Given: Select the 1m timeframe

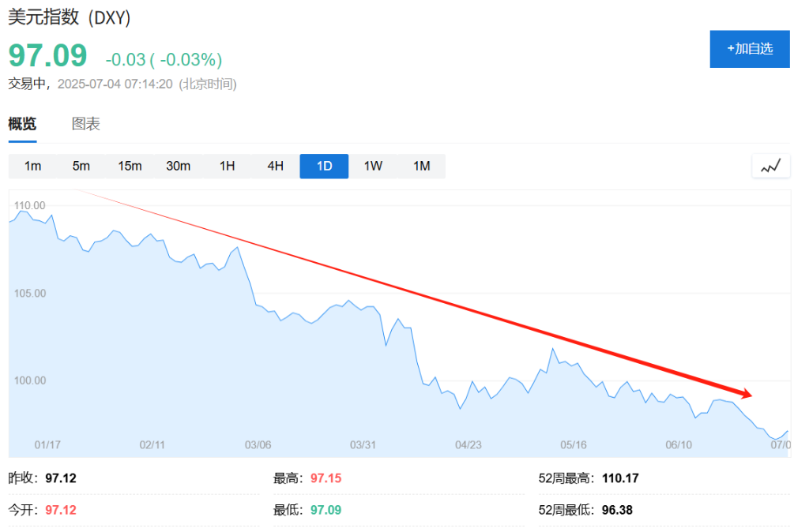Looking at the screenshot, I should pos(33,166).
